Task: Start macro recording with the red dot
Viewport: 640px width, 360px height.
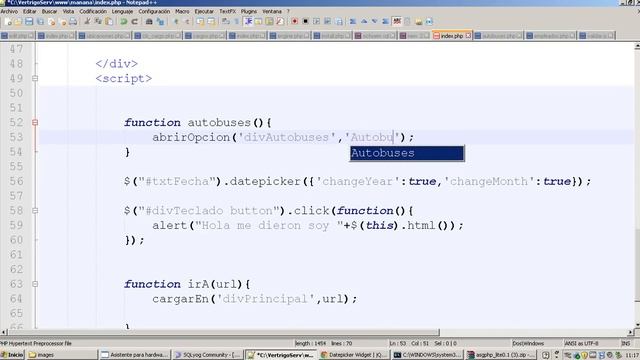Action: point(294,21)
